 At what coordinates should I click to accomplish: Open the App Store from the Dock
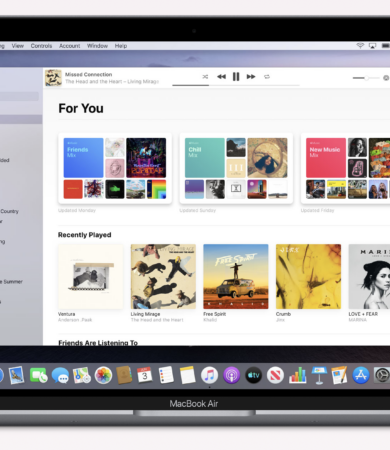point(361,376)
